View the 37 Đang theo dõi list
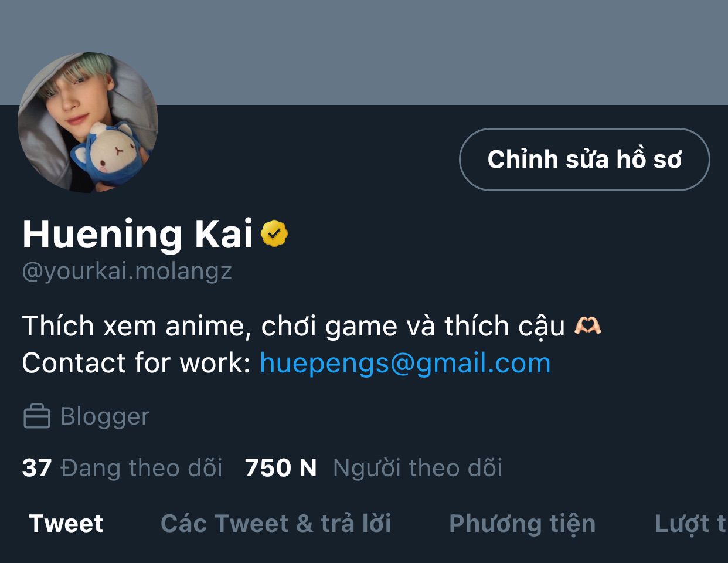The height and width of the screenshot is (563, 728). tap(122, 468)
